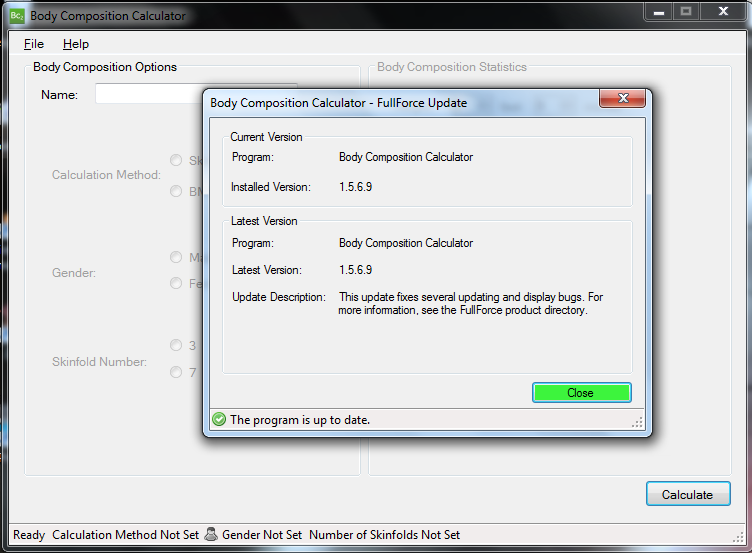Click the resize grip in update dialog corner
Viewport: 752px width, 553px height.
637,422
